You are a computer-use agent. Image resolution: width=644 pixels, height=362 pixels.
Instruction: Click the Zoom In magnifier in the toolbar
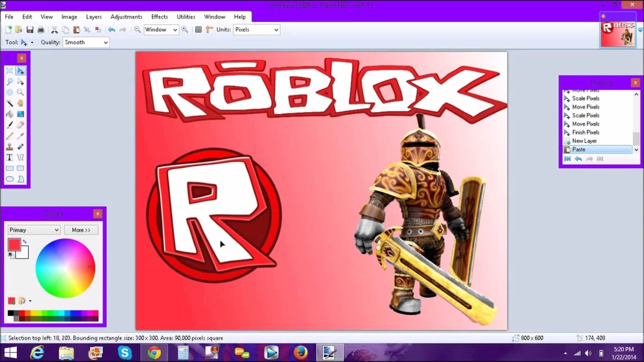[x=185, y=30]
